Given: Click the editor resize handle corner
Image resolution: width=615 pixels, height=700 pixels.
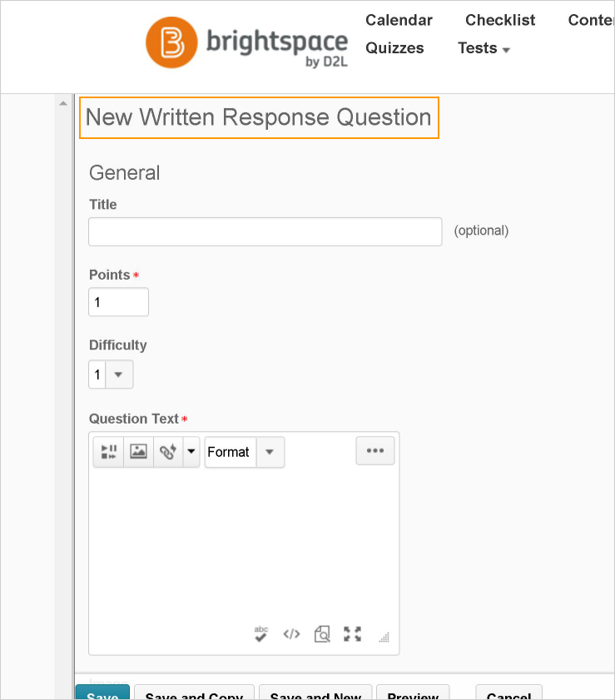Looking at the screenshot, I should pyautogui.click(x=384, y=638).
